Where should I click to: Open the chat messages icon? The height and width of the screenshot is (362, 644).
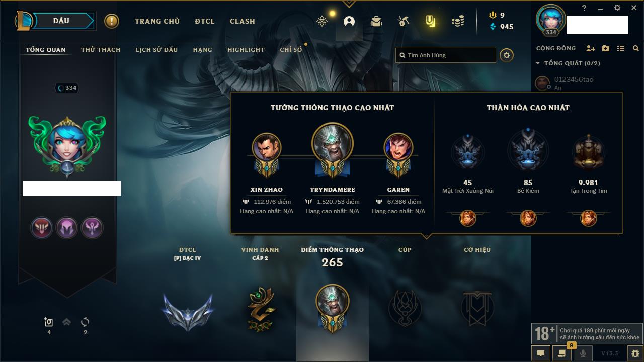541,353
